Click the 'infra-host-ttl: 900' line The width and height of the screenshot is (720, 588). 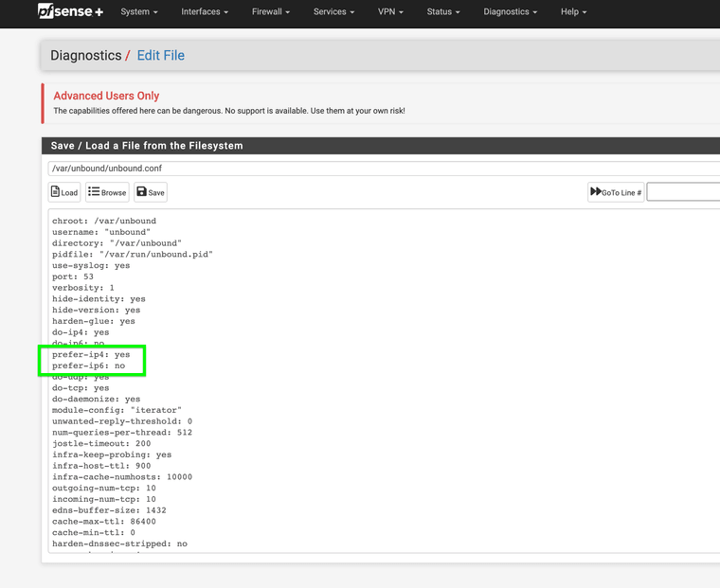(x=101, y=466)
